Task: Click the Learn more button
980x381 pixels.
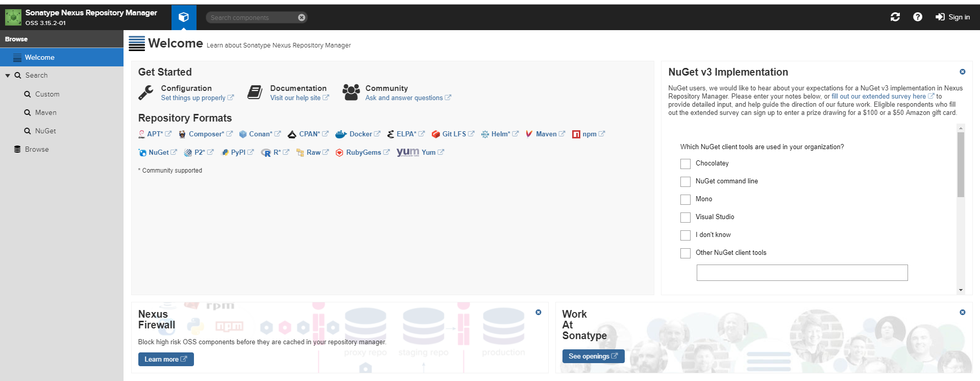Action: click(166, 359)
